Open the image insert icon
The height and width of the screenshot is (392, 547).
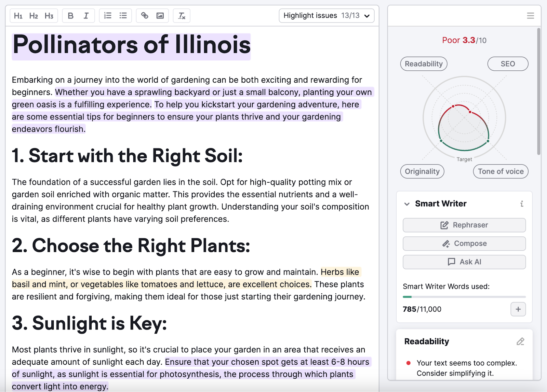[160, 15]
